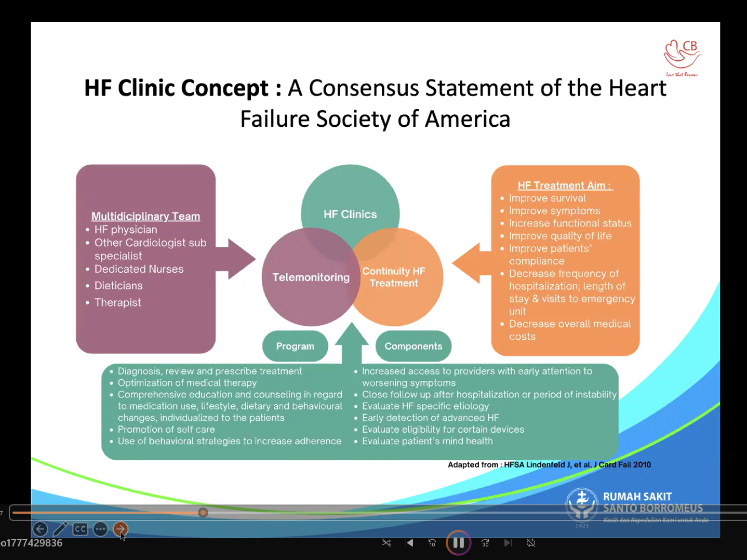Skip forward 30 seconds
The width and height of the screenshot is (747, 560).
485,543
